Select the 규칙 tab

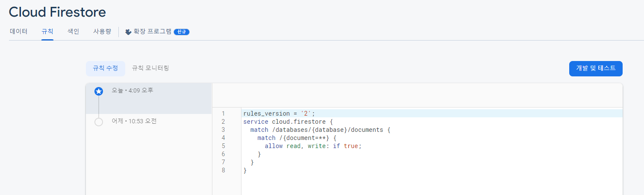point(47,32)
